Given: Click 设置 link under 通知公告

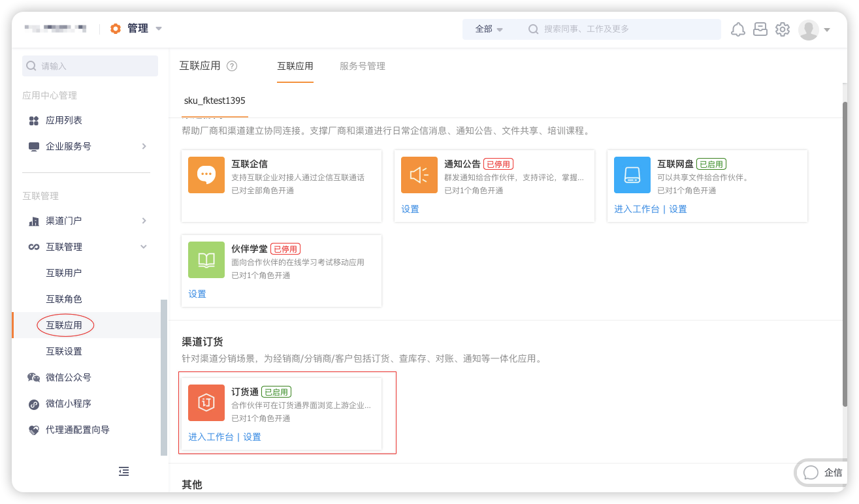Looking at the screenshot, I should [410, 209].
